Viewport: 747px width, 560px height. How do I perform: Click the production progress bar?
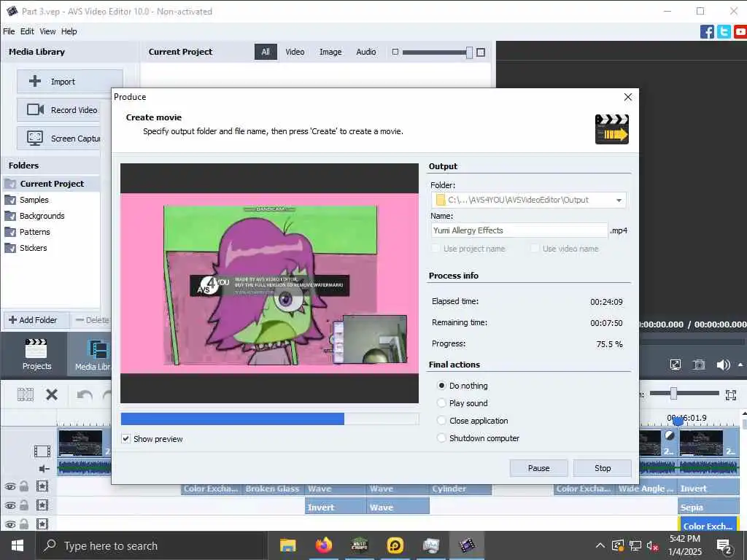tap(270, 419)
